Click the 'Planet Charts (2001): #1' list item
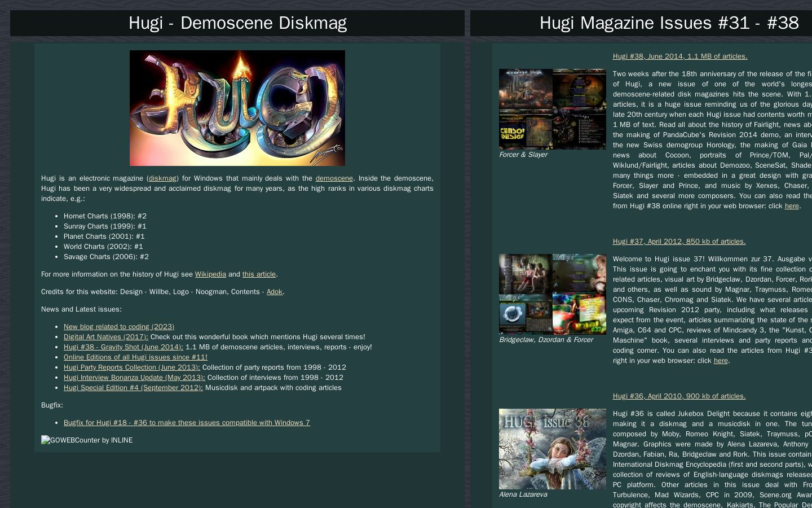 [104, 237]
